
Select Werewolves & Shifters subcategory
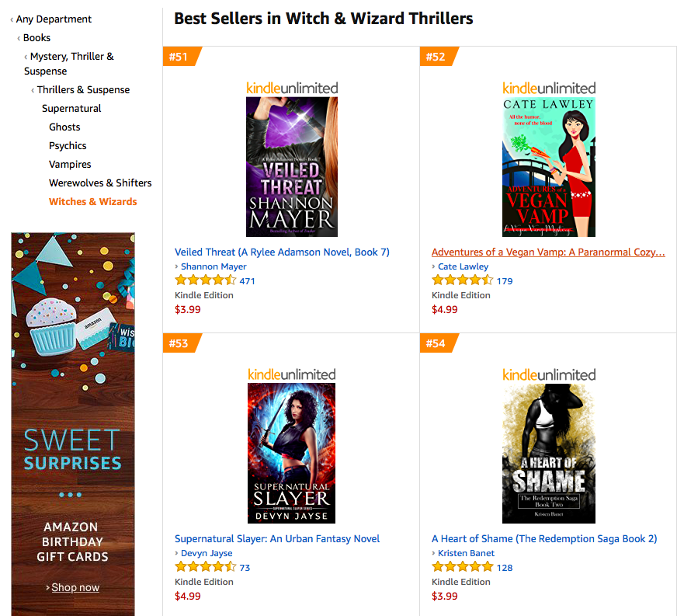[100, 183]
